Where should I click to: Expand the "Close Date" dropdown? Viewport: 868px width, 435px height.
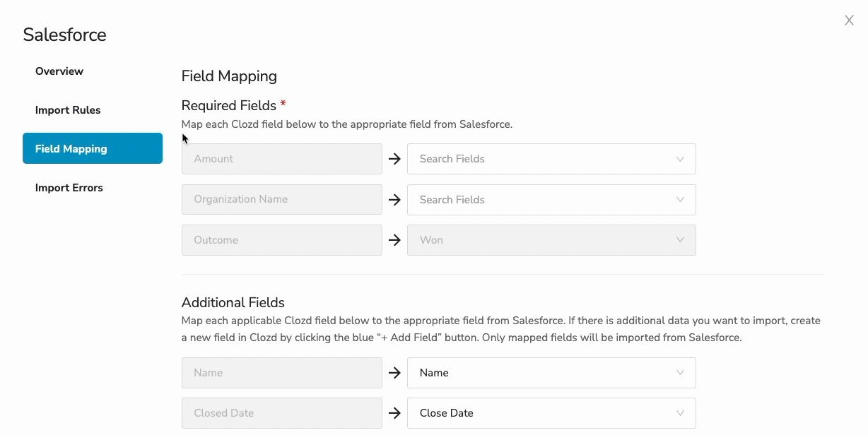551,413
